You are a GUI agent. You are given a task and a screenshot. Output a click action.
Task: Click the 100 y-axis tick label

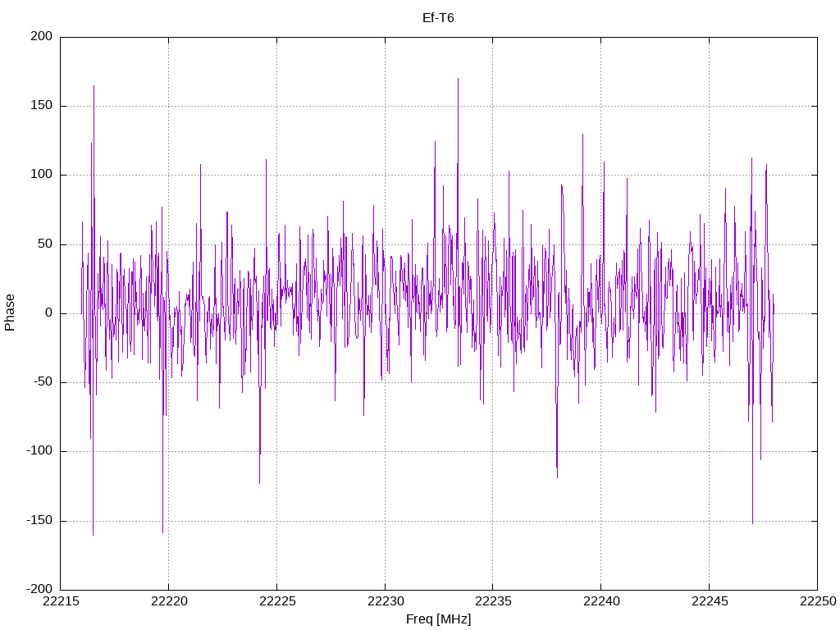(42, 175)
